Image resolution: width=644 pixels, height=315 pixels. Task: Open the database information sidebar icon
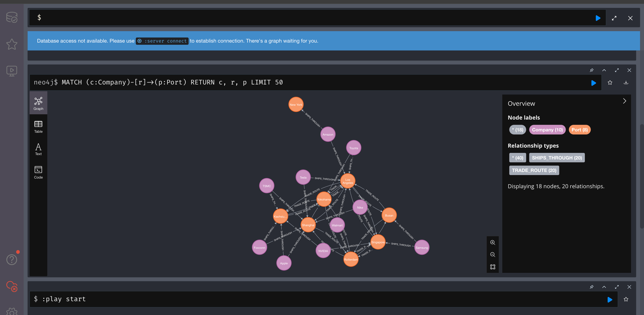pyautogui.click(x=12, y=18)
